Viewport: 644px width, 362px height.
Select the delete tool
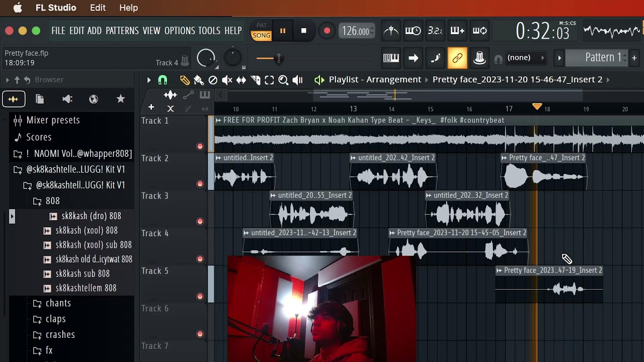pos(213,80)
